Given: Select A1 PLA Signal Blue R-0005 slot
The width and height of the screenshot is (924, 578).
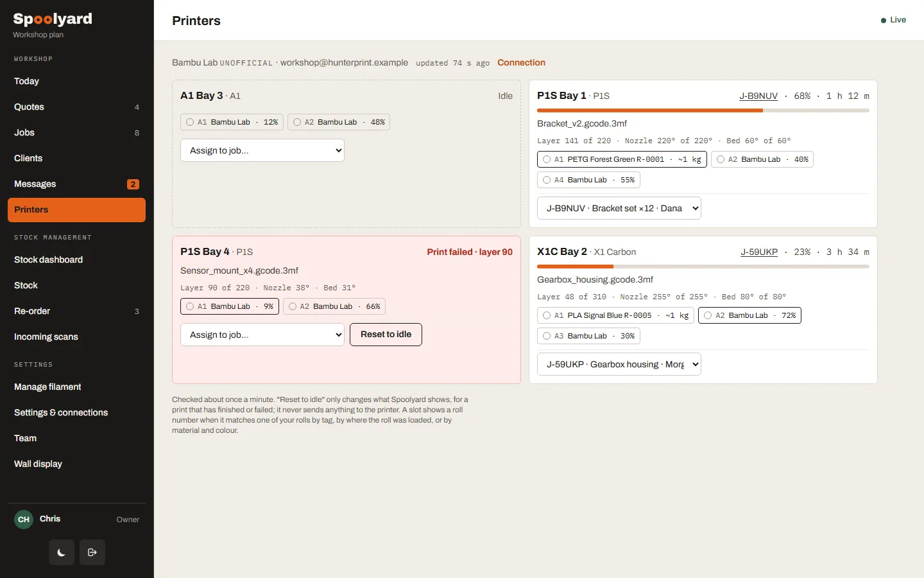Looking at the screenshot, I should pyautogui.click(x=615, y=315).
